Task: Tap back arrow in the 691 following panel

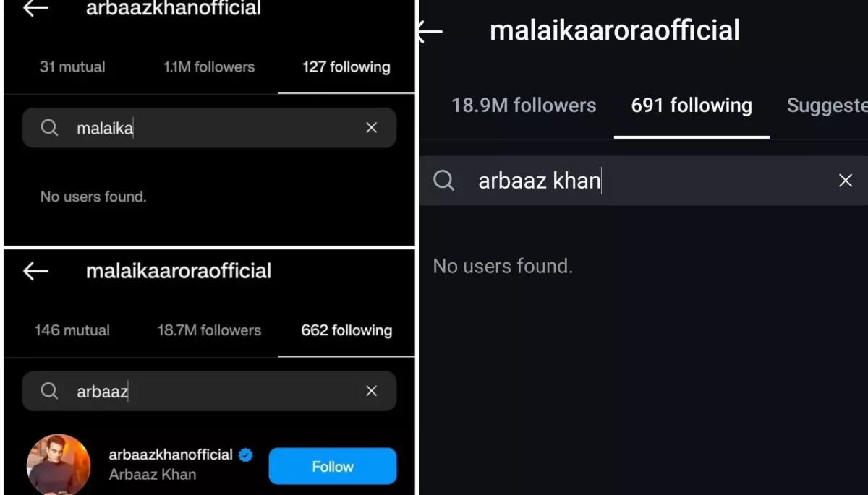Action: click(x=430, y=31)
